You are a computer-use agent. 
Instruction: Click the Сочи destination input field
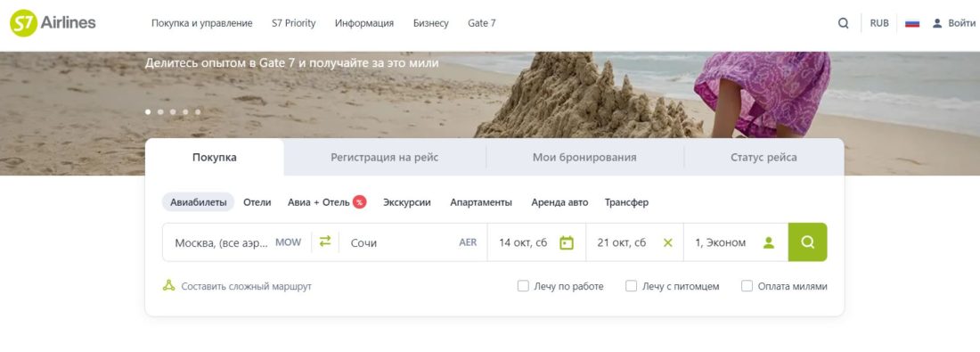(x=413, y=242)
